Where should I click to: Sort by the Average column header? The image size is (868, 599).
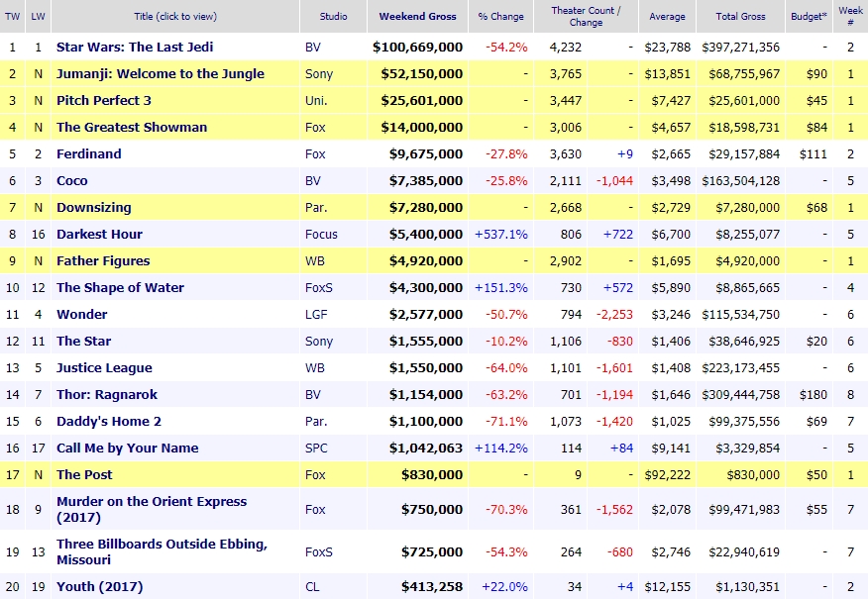[667, 17]
